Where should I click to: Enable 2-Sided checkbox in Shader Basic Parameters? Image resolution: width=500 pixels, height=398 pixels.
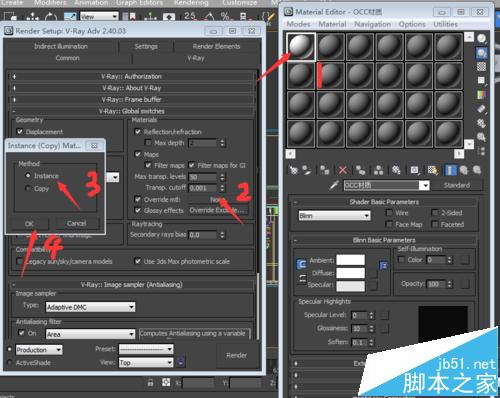(435, 213)
